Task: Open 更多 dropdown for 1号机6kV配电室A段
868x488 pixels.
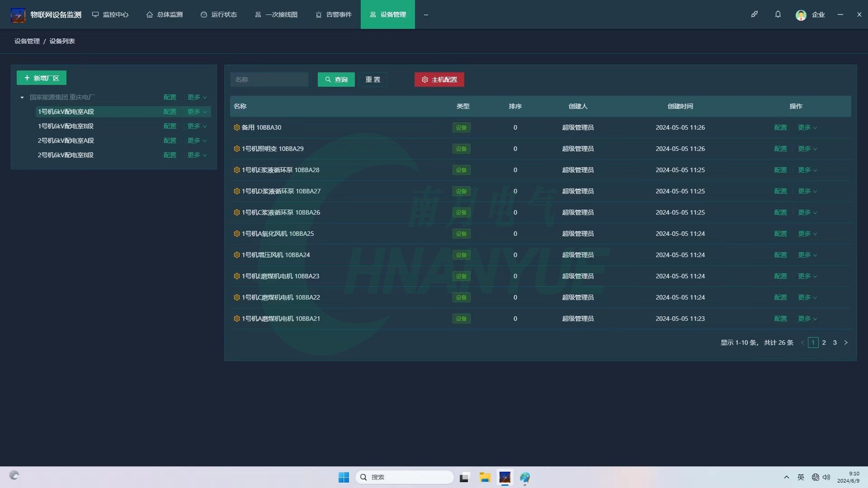Action: click(x=197, y=112)
